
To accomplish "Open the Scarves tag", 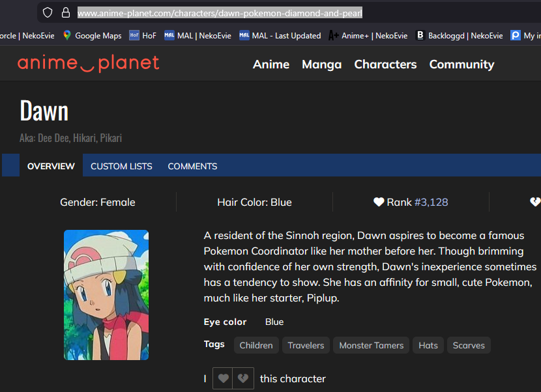I will (x=469, y=345).
